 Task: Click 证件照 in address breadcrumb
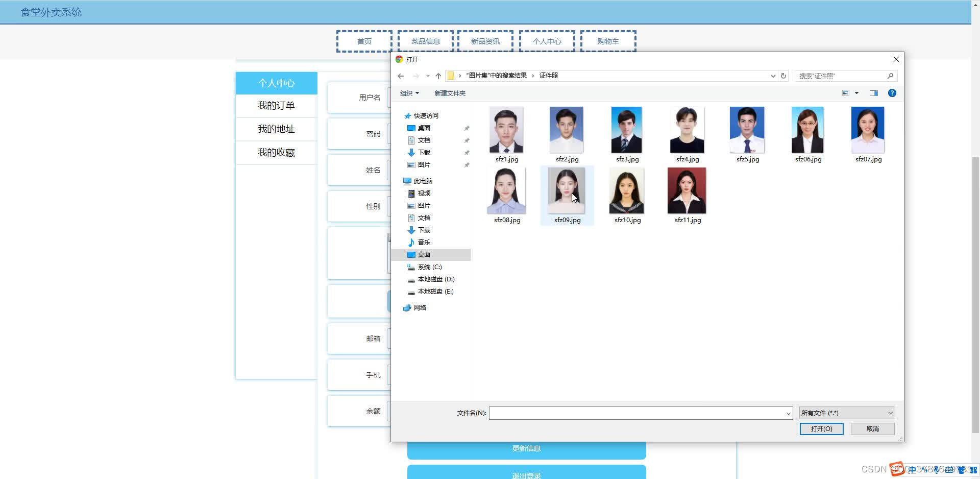click(548, 76)
